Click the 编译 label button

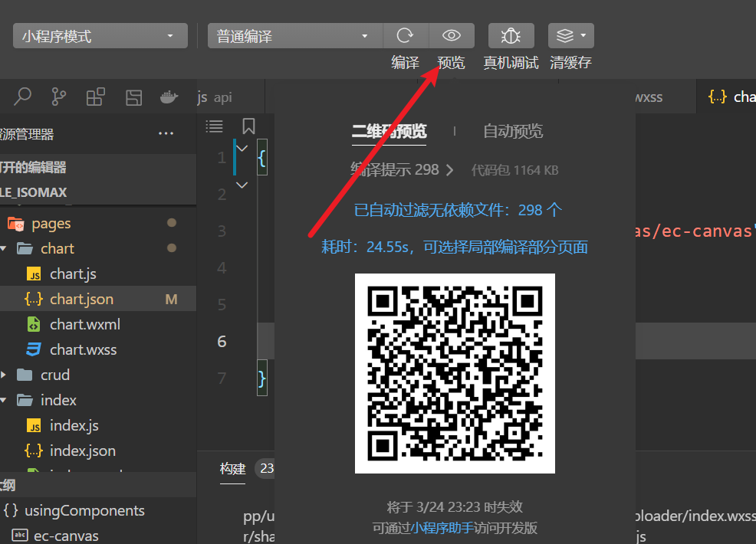pyautogui.click(x=405, y=63)
